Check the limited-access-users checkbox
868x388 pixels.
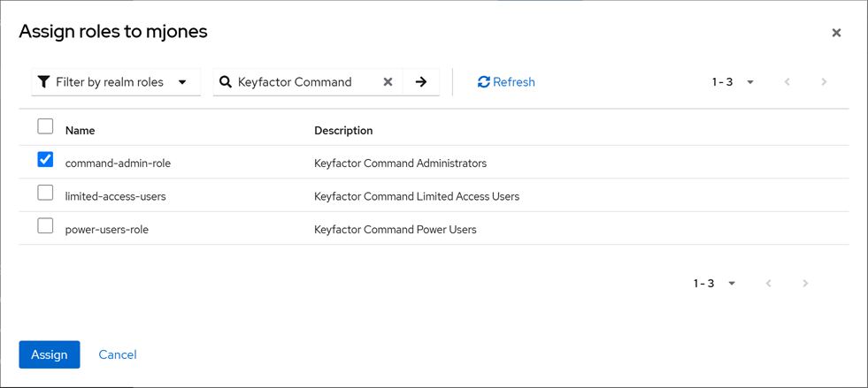click(45, 193)
